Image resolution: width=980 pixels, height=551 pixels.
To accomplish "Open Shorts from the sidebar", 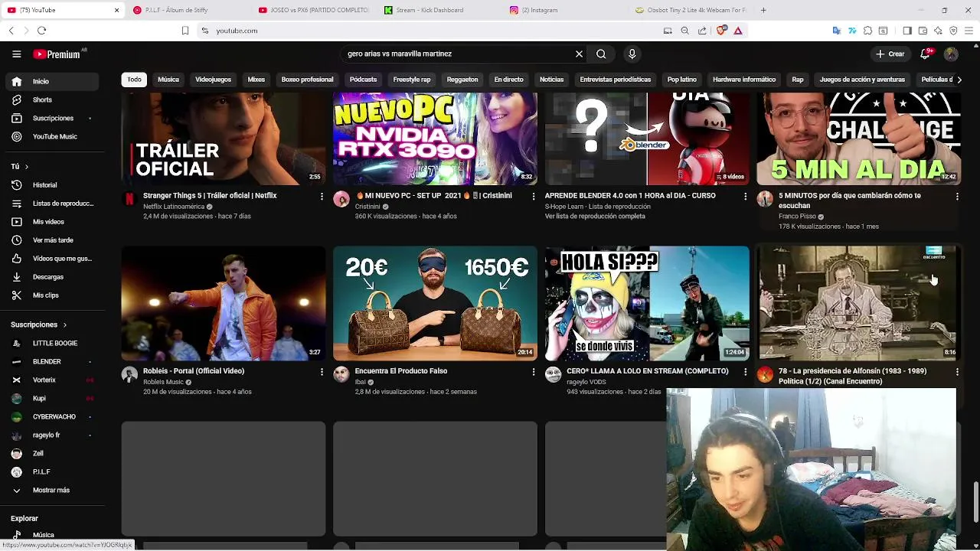I will point(51,99).
